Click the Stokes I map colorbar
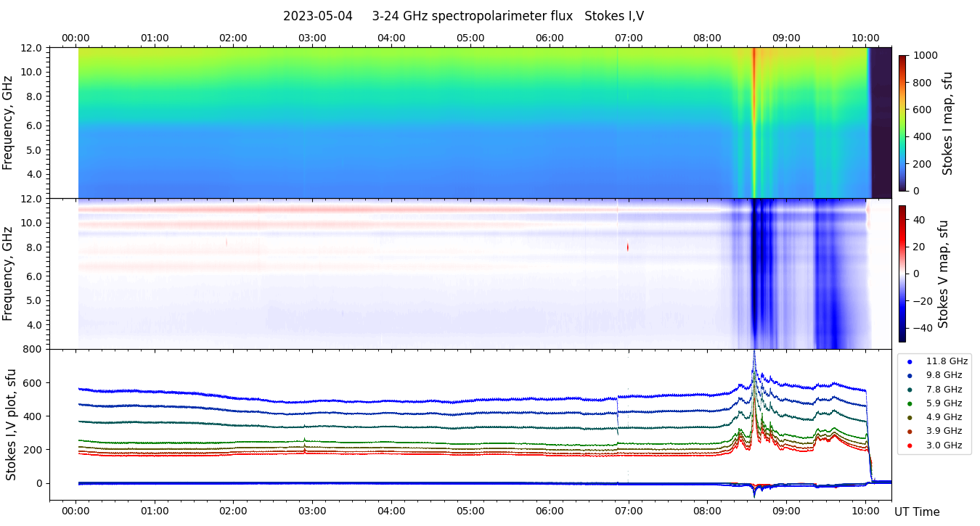The image size is (980, 526). pyautogui.click(x=902, y=123)
